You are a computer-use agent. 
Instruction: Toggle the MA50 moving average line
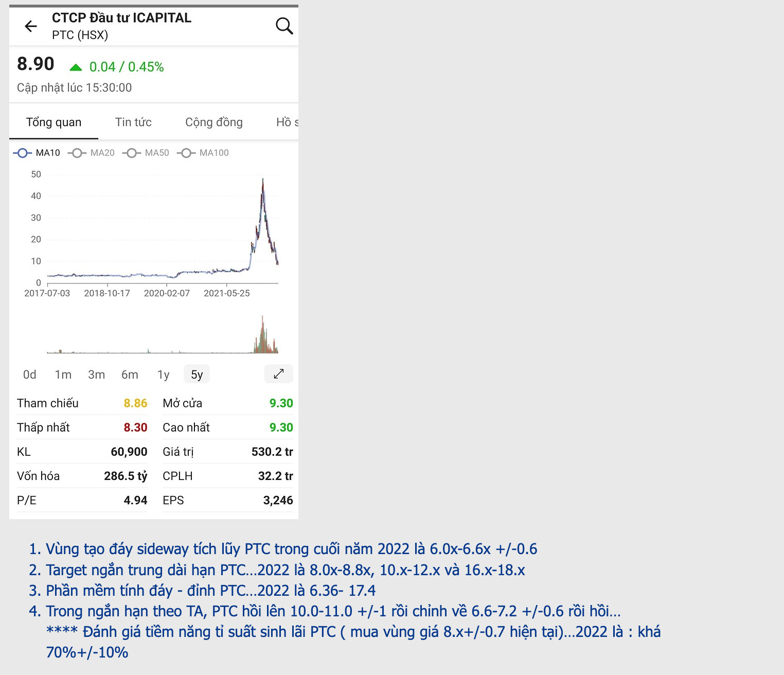(146, 153)
